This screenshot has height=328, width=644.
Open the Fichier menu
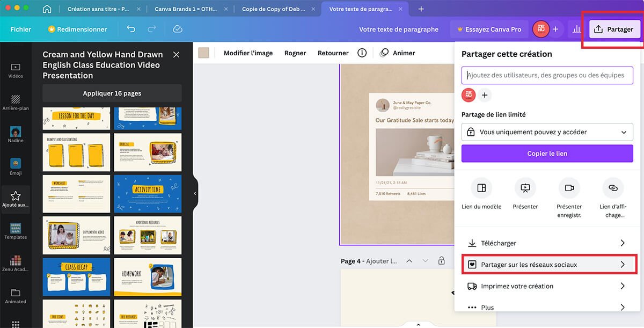(21, 29)
